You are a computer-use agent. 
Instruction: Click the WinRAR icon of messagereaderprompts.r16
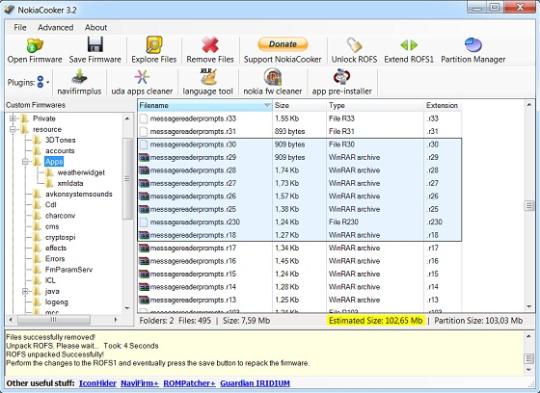point(144,261)
